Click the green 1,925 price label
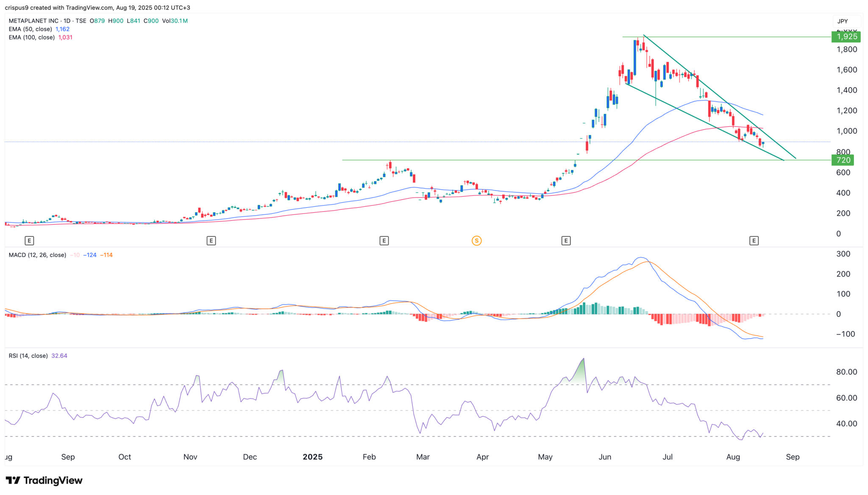868x495 pixels. [x=846, y=36]
